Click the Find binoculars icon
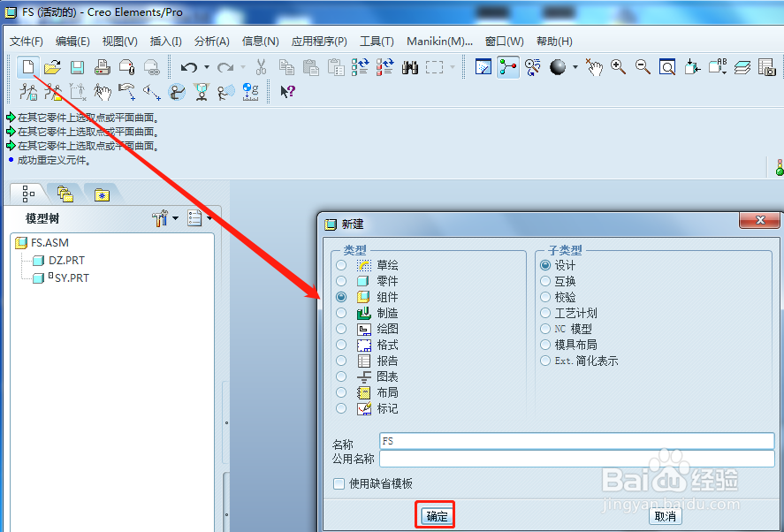Image resolution: width=784 pixels, height=532 pixels. coord(410,67)
